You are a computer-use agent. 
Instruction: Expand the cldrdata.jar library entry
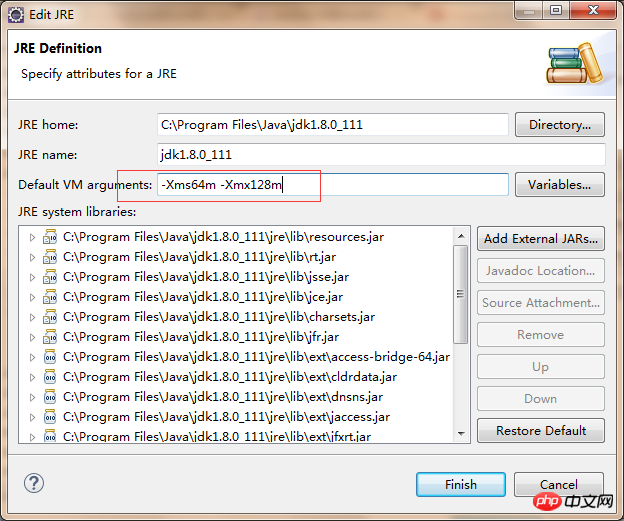32,377
